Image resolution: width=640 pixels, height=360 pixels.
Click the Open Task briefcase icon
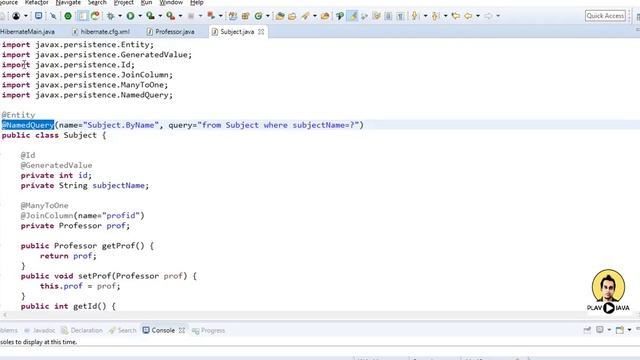[292, 16]
